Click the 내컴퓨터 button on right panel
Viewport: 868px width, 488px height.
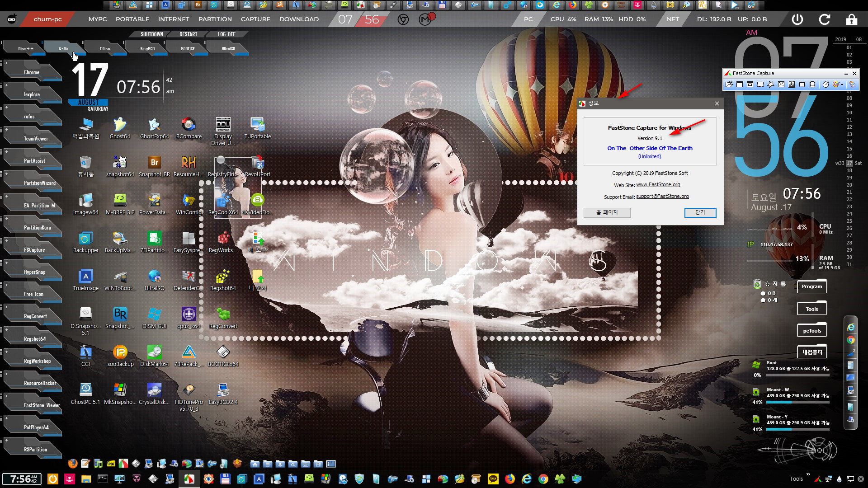click(812, 352)
